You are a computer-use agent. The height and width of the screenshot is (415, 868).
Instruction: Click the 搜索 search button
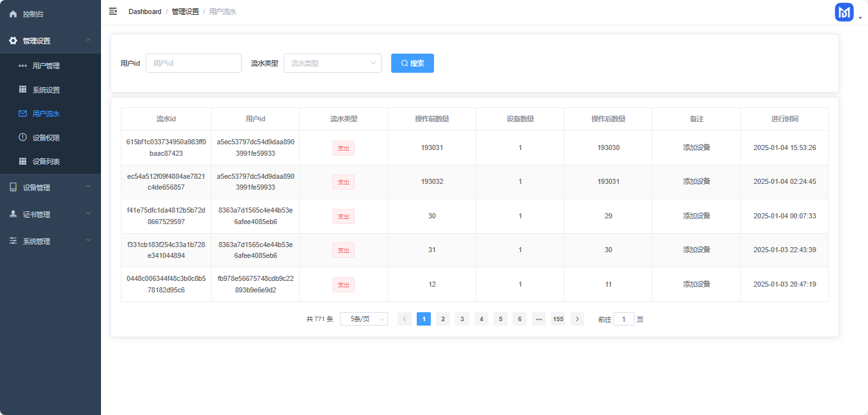412,63
